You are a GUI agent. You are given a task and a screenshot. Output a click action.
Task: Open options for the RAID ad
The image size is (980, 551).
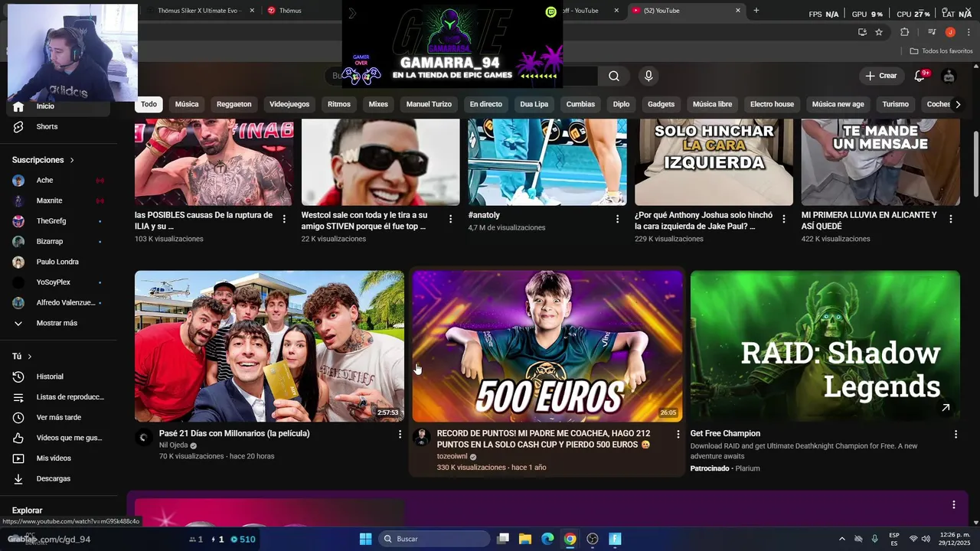point(955,434)
